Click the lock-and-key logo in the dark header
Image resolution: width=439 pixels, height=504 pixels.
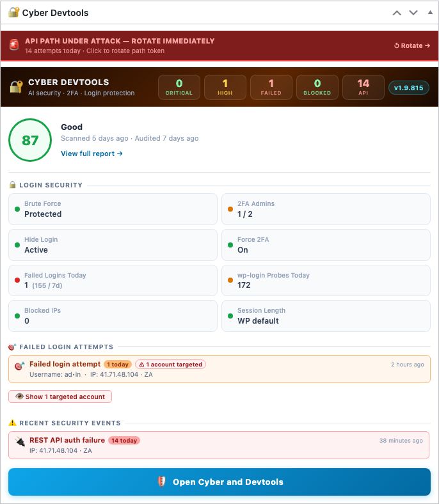[16, 87]
